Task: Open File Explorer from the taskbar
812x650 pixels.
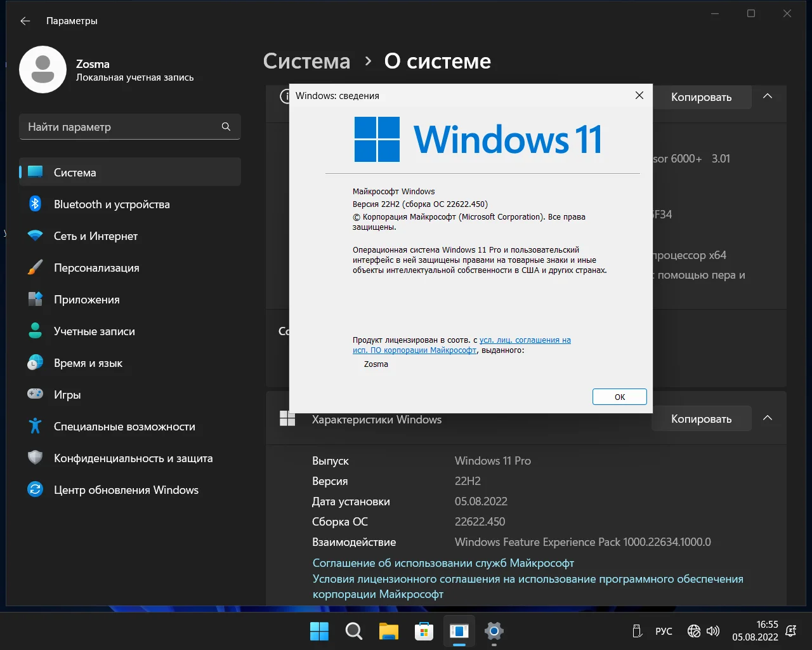Action: 389,631
